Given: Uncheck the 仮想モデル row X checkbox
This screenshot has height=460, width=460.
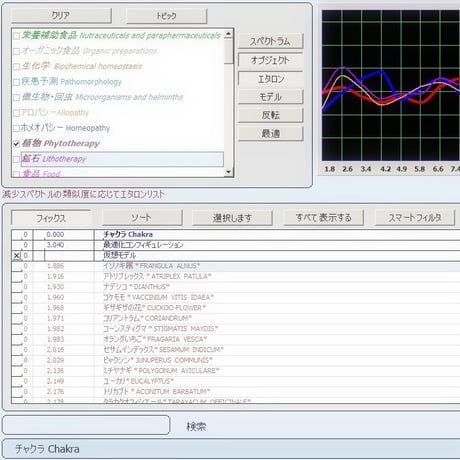Looking at the screenshot, I should coord(16,256).
